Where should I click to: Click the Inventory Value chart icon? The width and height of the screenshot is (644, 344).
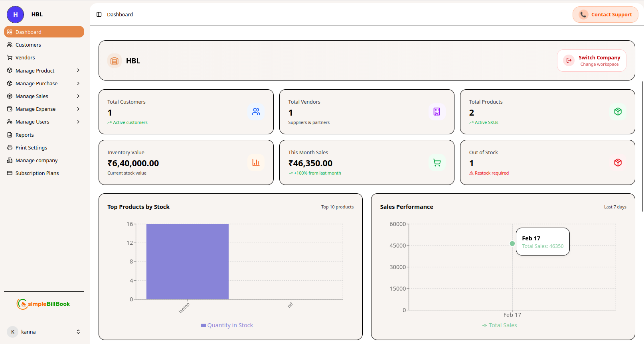256,162
